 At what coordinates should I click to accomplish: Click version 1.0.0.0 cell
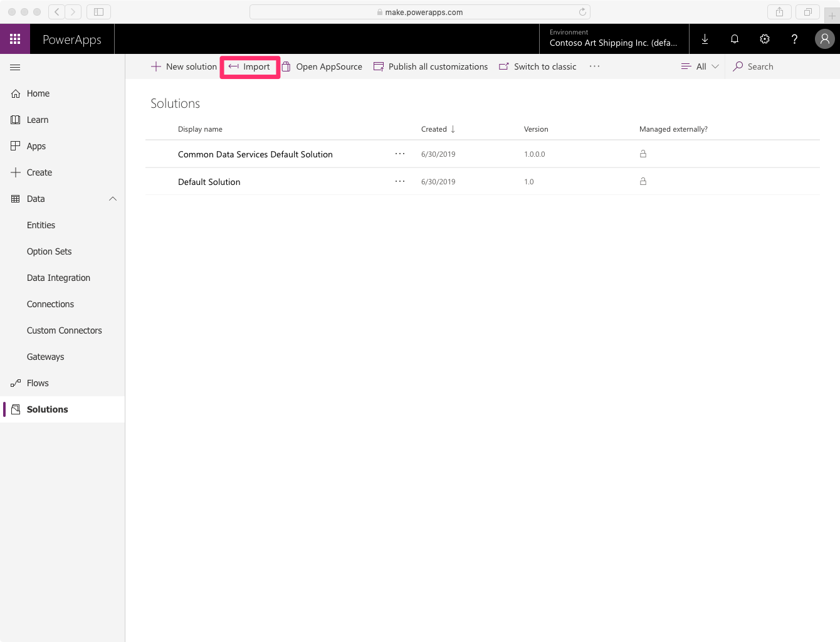[535, 154]
